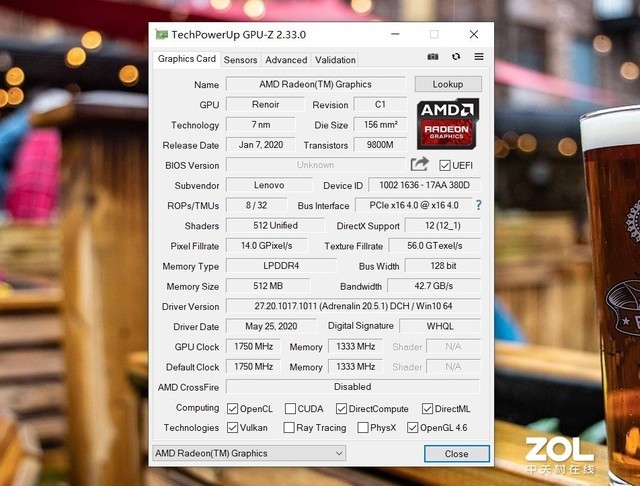The height and width of the screenshot is (486, 640).
Task: Click the Bus Interface PCIe x16 4.0 value
Action: click(414, 205)
